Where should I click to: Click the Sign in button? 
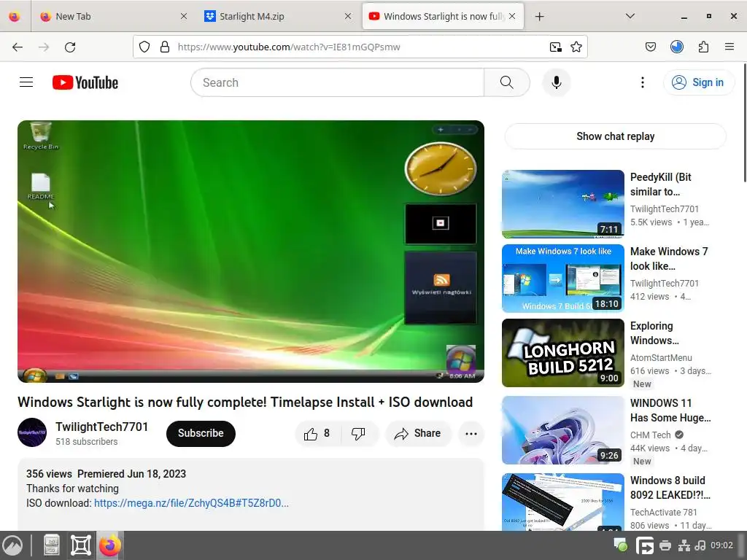coord(698,82)
